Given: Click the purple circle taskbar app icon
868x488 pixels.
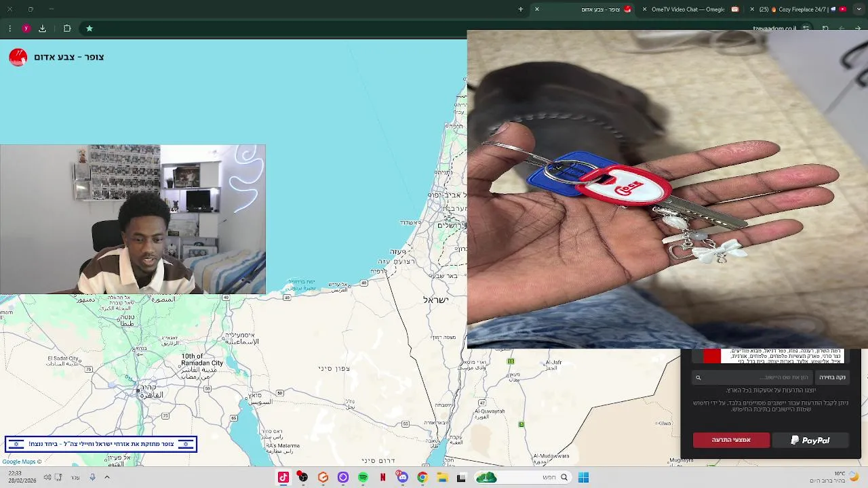Looking at the screenshot, I should (343, 477).
